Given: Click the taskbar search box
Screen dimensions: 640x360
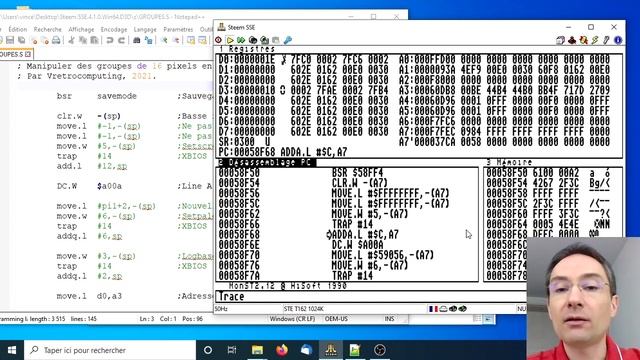Looking at the screenshot, I should tap(110, 350).
